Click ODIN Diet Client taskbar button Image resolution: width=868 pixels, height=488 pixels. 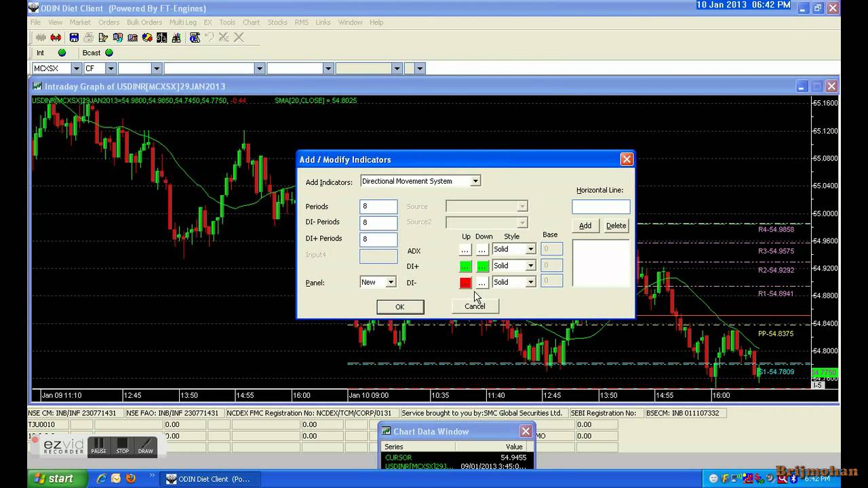coord(210,479)
